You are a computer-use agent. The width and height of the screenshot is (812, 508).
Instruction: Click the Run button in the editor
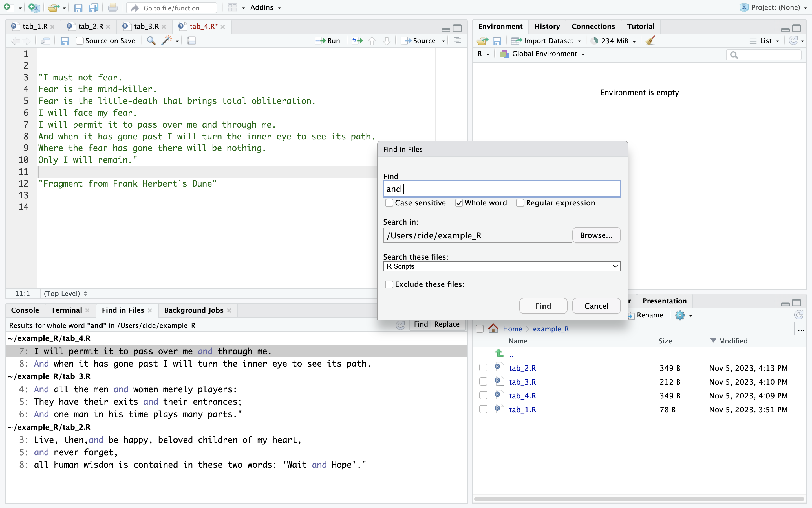(x=328, y=41)
